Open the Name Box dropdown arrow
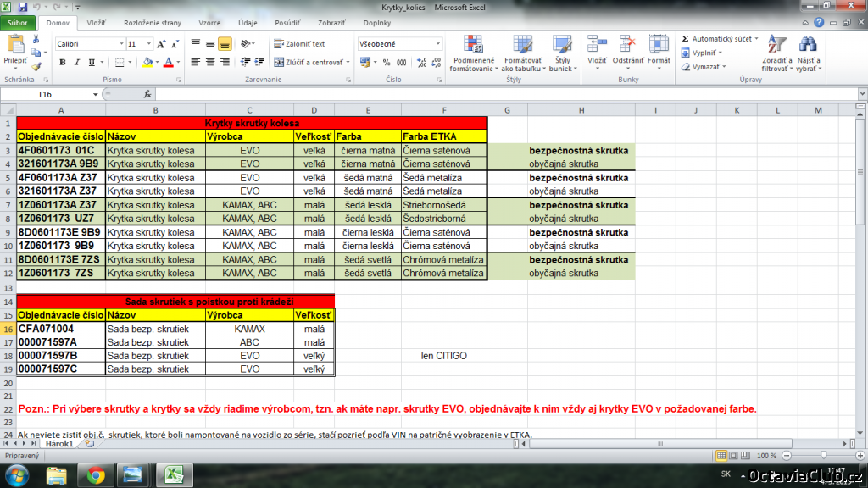The height and width of the screenshot is (488, 868). (x=95, y=94)
